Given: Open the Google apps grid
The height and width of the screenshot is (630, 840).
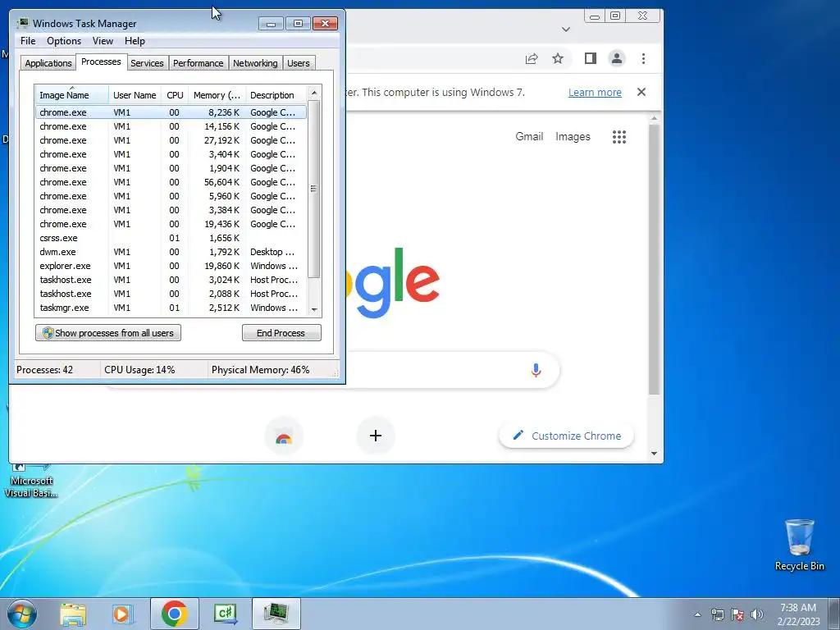Looking at the screenshot, I should tap(619, 137).
